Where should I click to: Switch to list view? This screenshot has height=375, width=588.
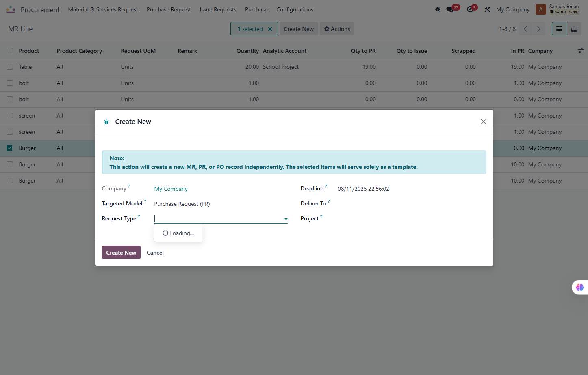559,29
